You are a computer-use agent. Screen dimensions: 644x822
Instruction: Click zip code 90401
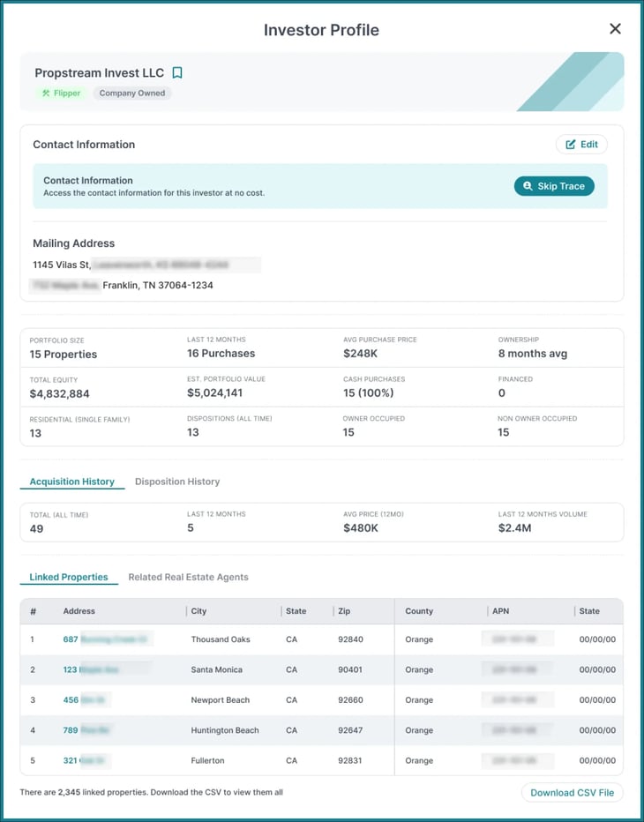coord(350,669)
